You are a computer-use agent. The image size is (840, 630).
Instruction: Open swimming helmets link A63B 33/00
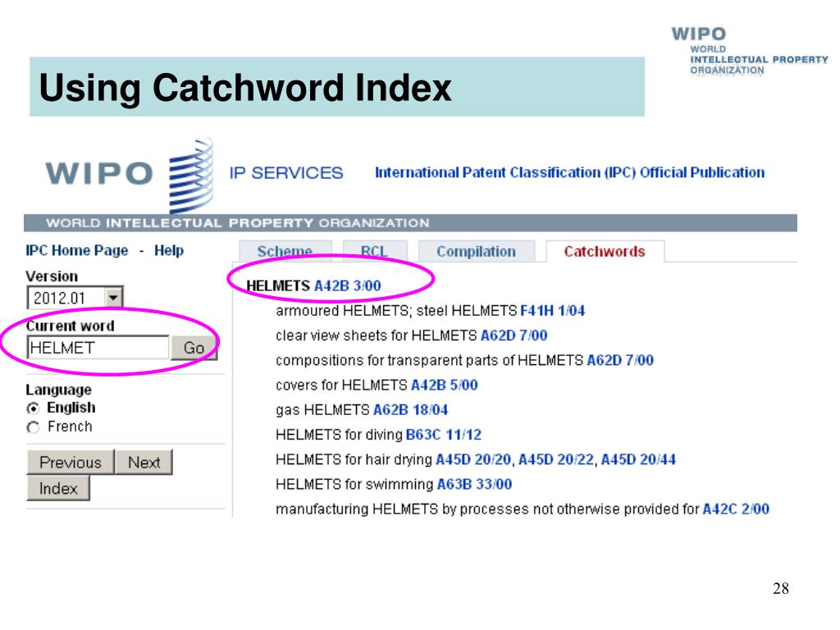pyautogui.click(x=475, y=484)
